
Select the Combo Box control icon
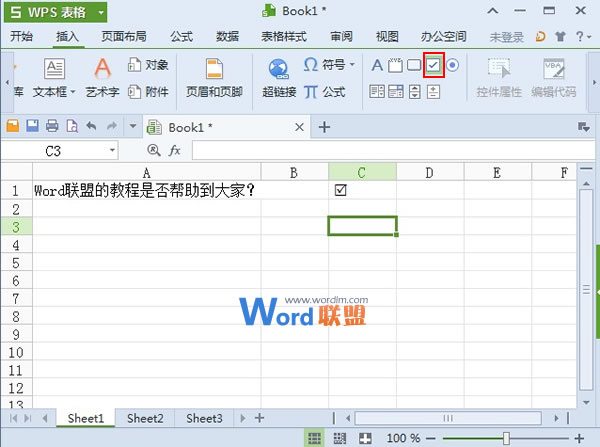pos(396,92)
